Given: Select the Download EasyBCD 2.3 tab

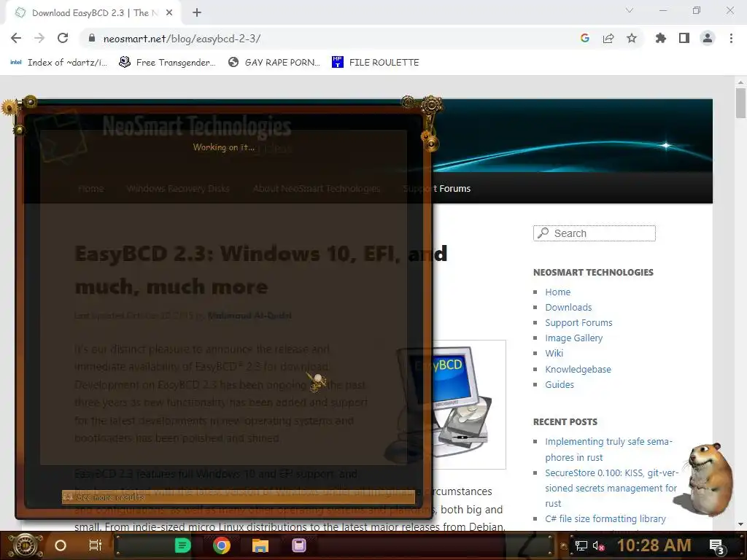Looking at the screenshot, I should point(93,13).
